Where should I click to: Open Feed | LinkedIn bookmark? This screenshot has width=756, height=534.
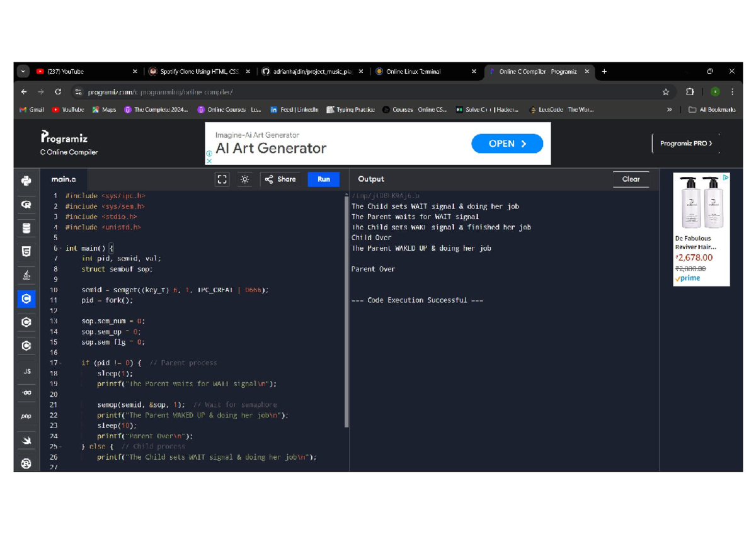pos(294,110)
